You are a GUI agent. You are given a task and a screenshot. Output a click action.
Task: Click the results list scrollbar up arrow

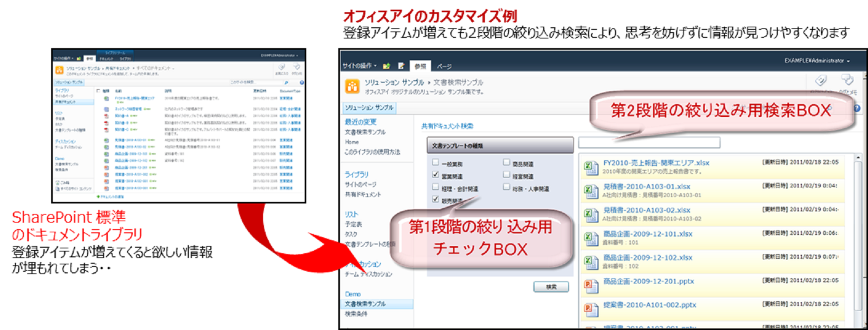pyautogui.click(x=858, y=158)
